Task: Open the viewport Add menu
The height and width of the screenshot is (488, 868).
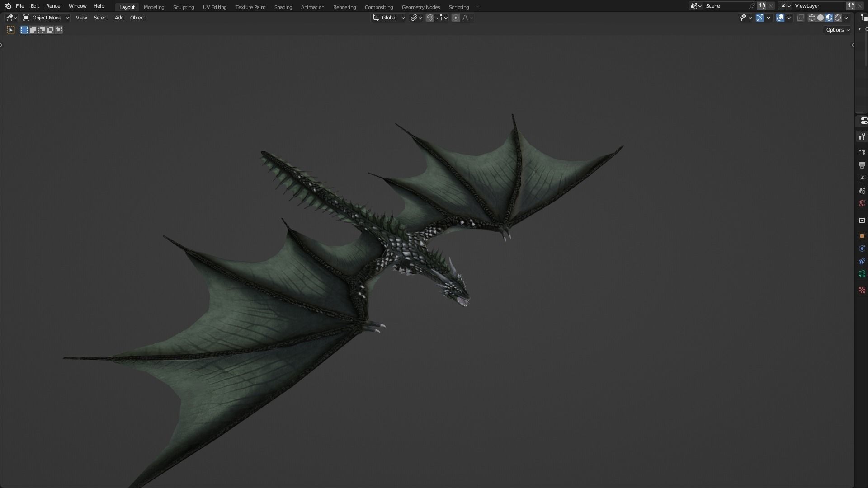Action: (x=119, y=18)
